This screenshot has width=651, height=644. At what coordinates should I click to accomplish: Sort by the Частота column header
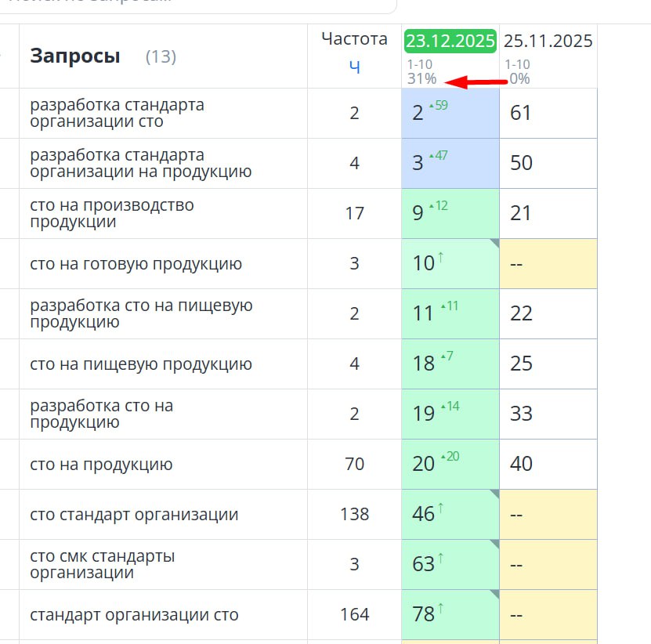pos(354,39)
